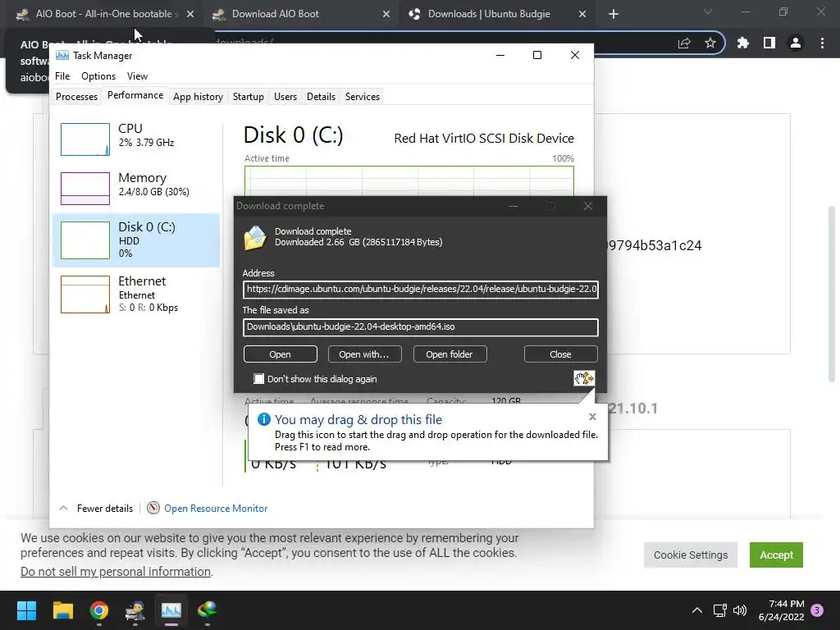Screen dimensions: 840x630
Task: Switch to the Startup tab
Action: (x=248, y=97)
